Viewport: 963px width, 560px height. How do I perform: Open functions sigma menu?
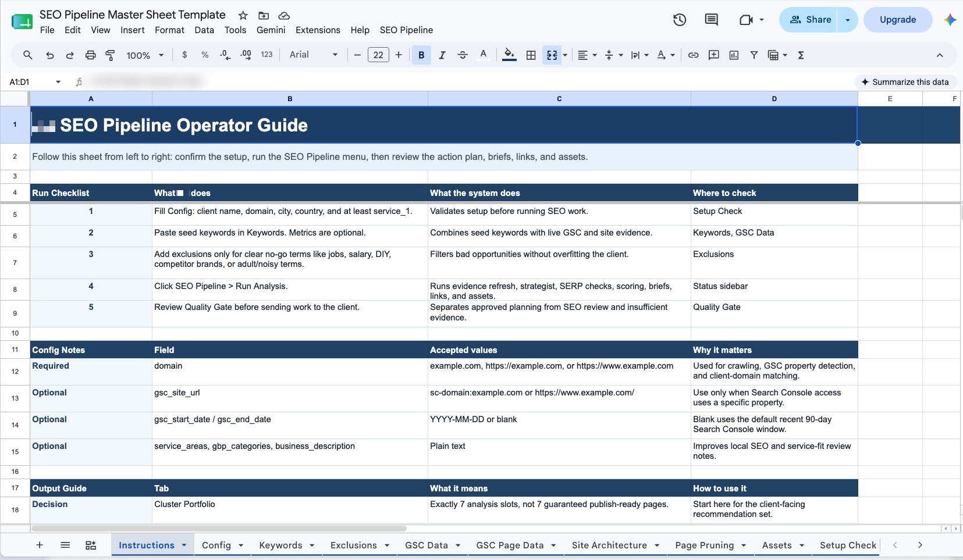point(801,55)
